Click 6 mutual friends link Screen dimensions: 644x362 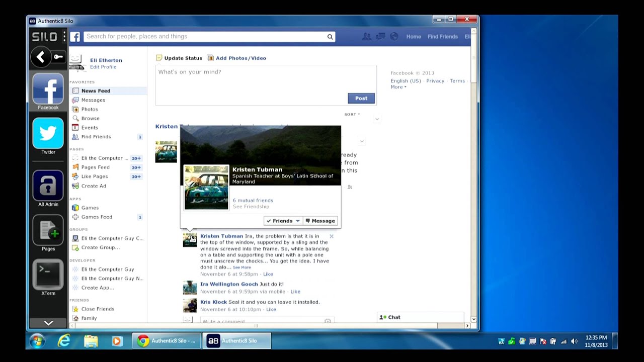click(253, 201)
